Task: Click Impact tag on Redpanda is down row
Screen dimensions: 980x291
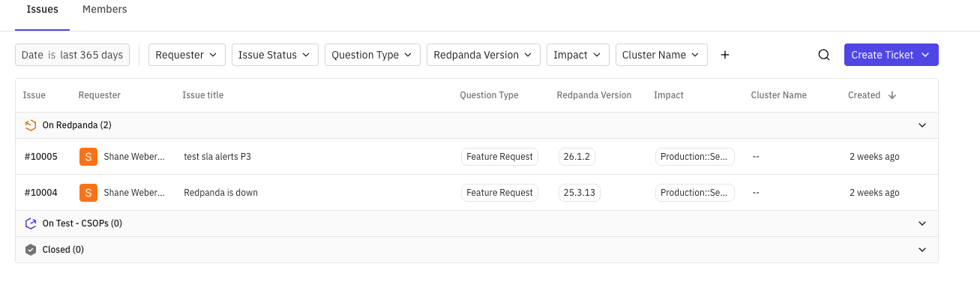Action: tap(695, 193)
